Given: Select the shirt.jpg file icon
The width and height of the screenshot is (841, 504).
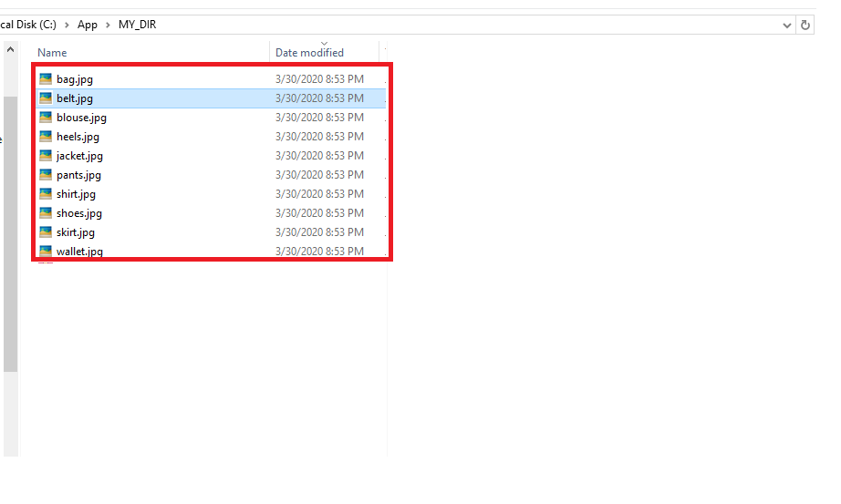Looking at the screenshot, I should click(46, 194).
